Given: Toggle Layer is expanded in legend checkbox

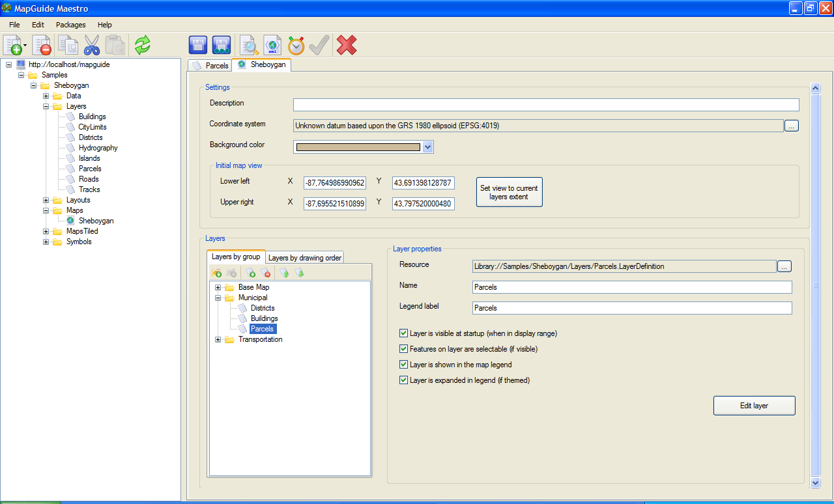Looking at the screenshot, I should [404, 380].
